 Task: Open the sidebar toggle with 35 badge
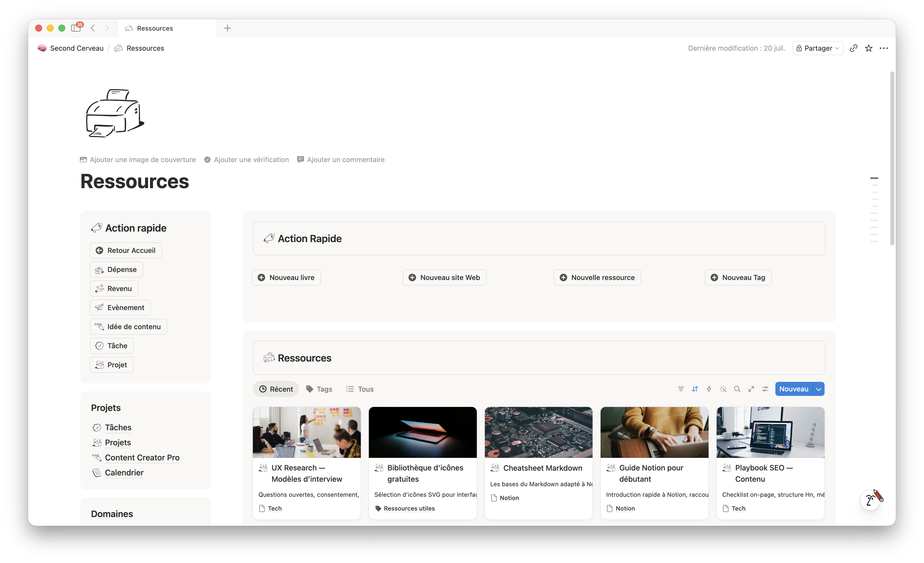[x=76, y=28]
